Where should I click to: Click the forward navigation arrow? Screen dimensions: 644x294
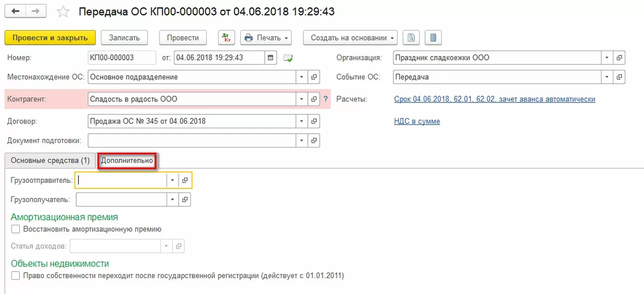(x=36, y=11)
